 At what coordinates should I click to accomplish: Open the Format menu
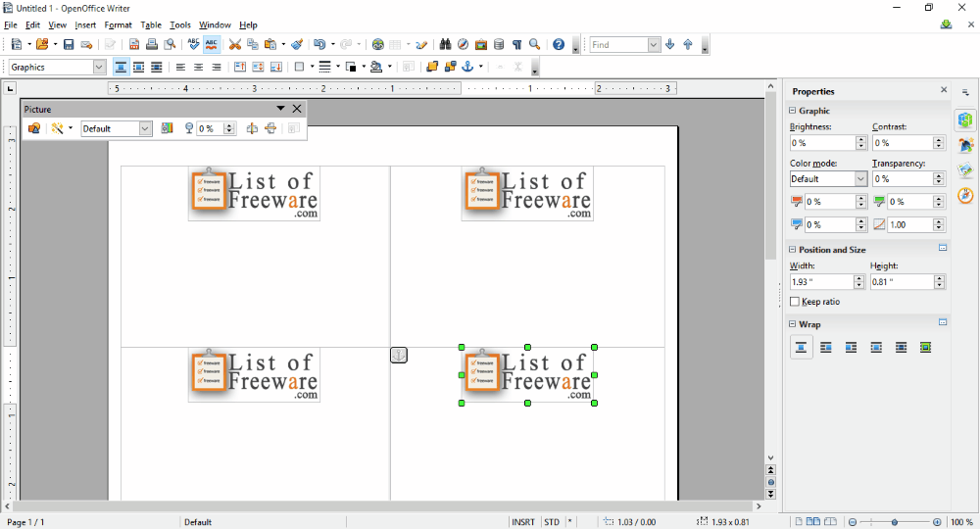click(119, 25)
